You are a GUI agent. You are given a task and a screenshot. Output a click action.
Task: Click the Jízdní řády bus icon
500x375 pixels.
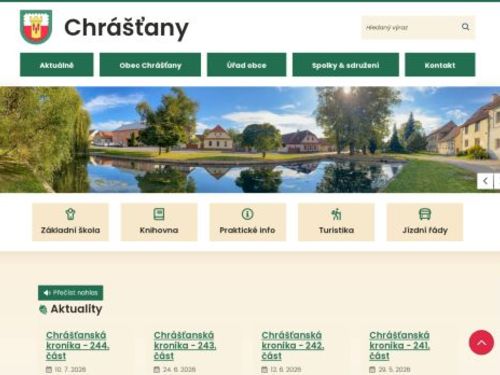(425, 214)
